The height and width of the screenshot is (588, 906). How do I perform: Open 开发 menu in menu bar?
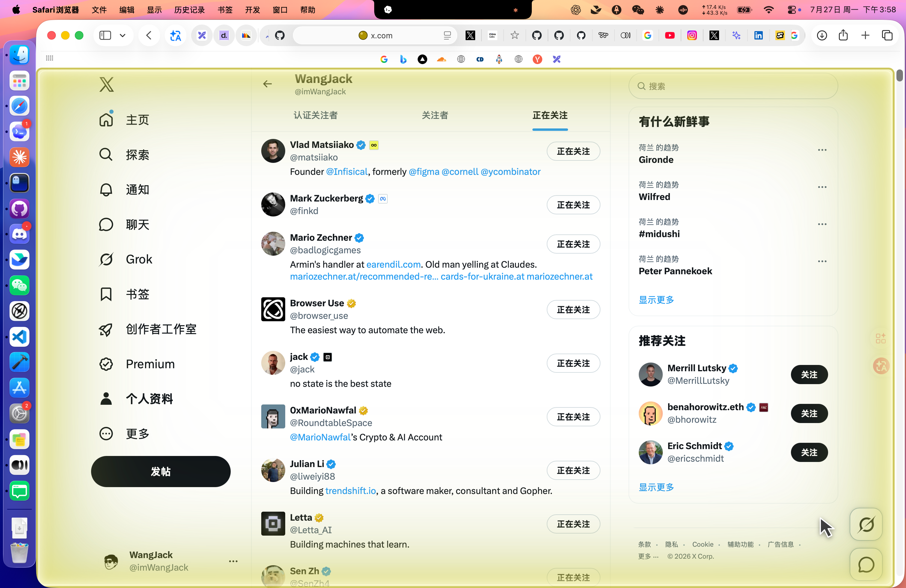pyautogui.click(x=252, y=10)
